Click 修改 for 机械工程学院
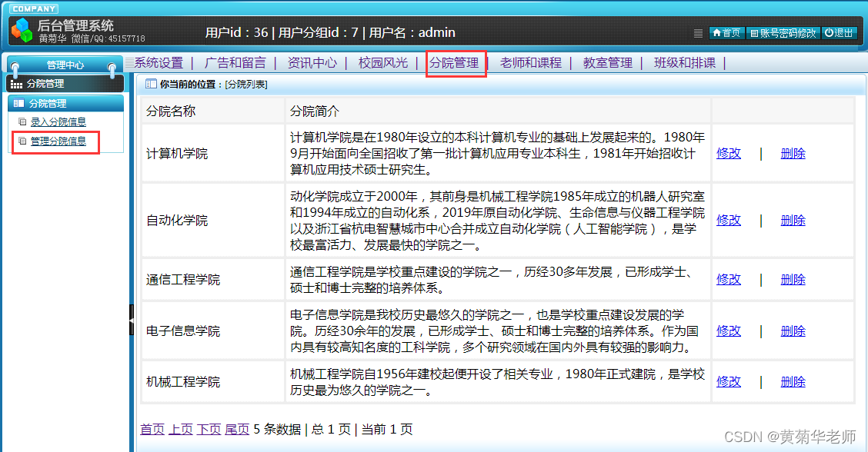868x452 pixels. [x=729, y=382]
